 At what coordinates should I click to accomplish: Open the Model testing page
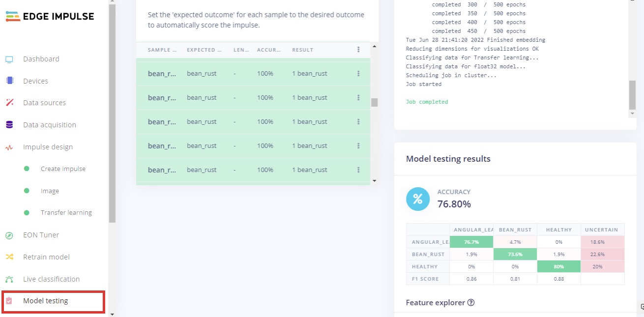(x=45, y=301)
